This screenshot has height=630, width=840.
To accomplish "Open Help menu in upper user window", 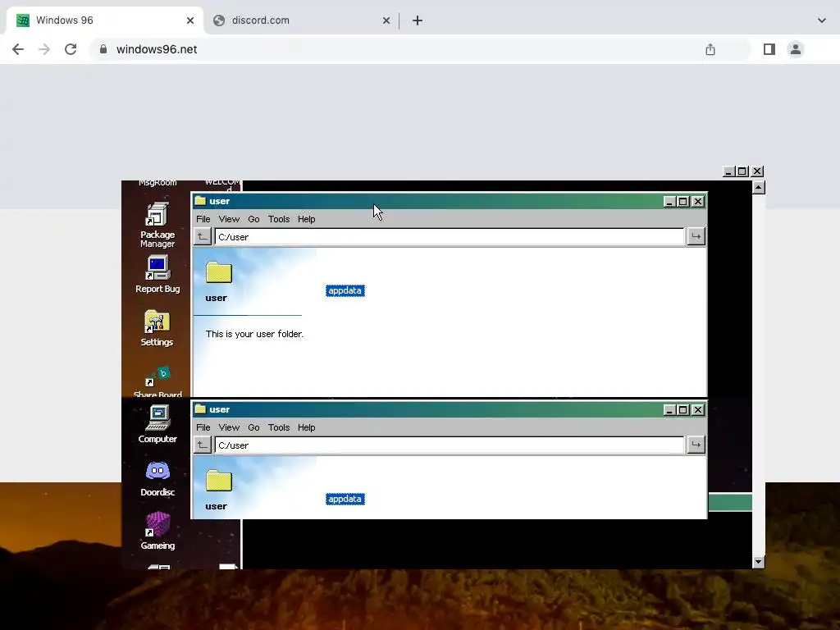I will (x=307, y=219).
